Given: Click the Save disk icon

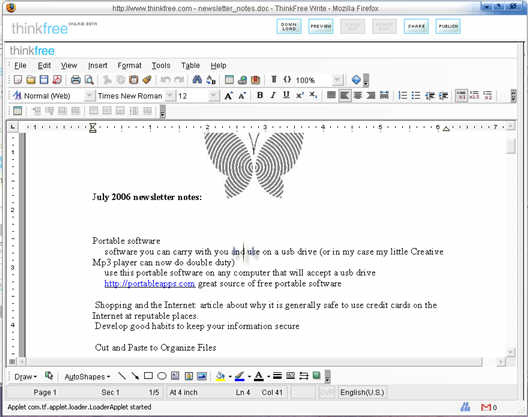Looking at the screenshot, I should click(x=44, y=80).
